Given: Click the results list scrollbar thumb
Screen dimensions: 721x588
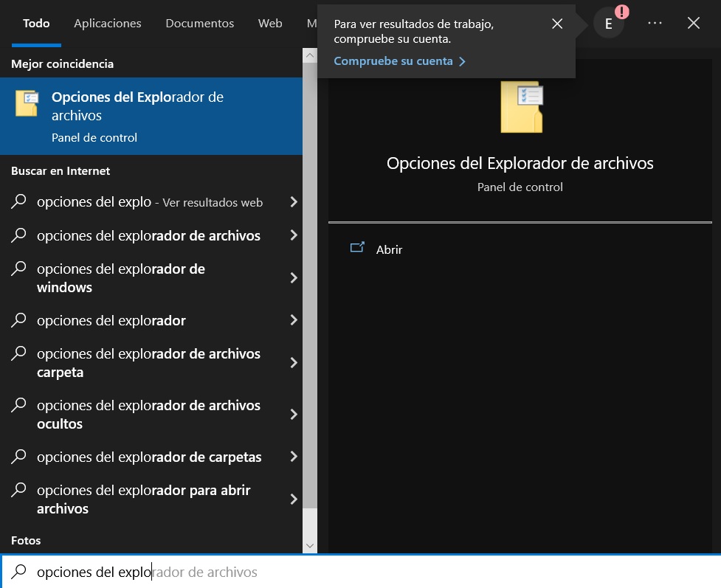Looking at the screenshot, I should [310, 286].
